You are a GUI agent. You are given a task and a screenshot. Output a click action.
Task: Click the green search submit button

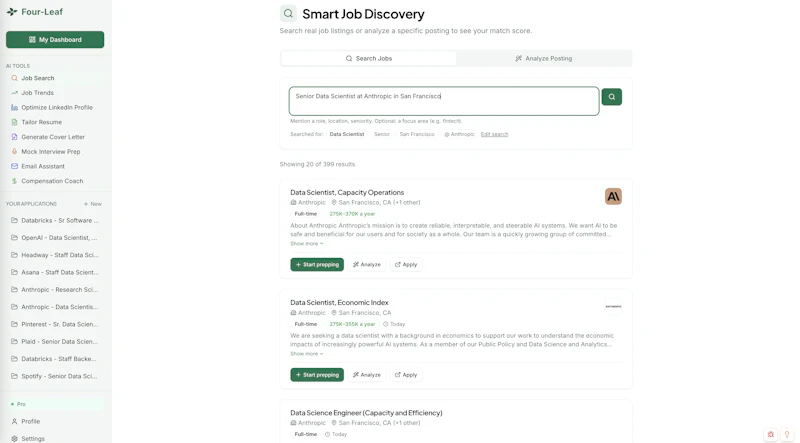[x=611, y=97]
